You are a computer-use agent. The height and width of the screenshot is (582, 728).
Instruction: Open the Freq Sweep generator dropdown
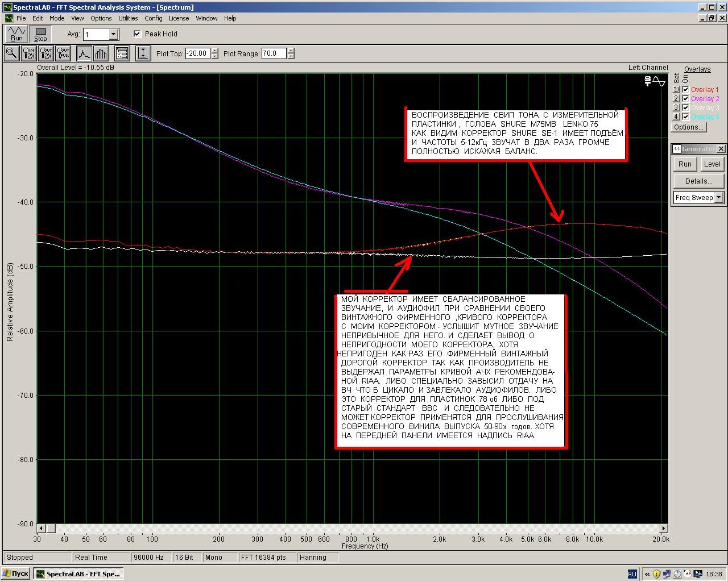[719, 197]
